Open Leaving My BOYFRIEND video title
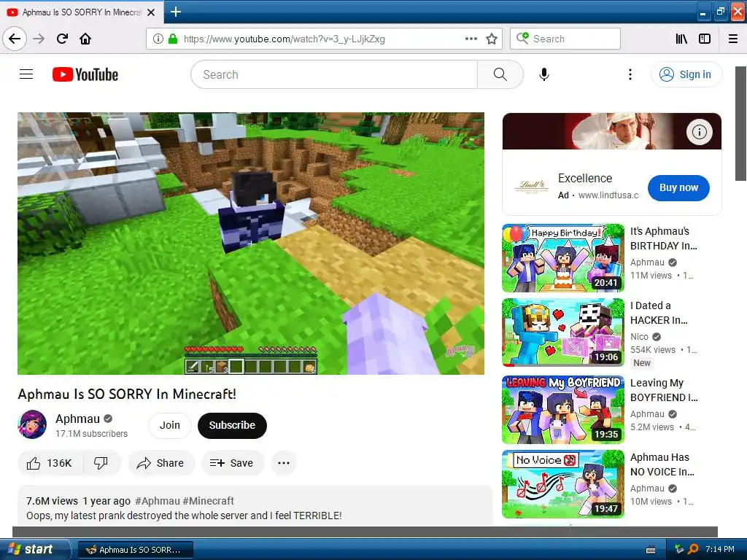The image size is (747, 560). pyautogui.click(x=664, y=390)
